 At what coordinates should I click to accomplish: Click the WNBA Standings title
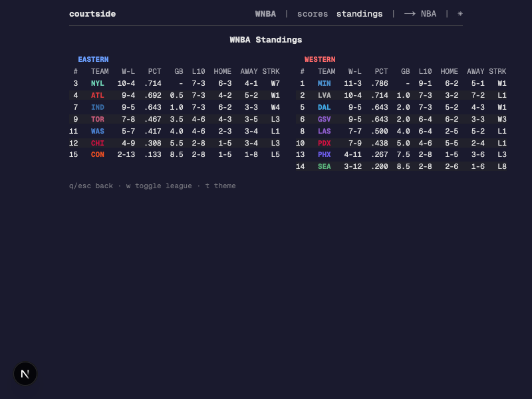click(x=265, y=40)
